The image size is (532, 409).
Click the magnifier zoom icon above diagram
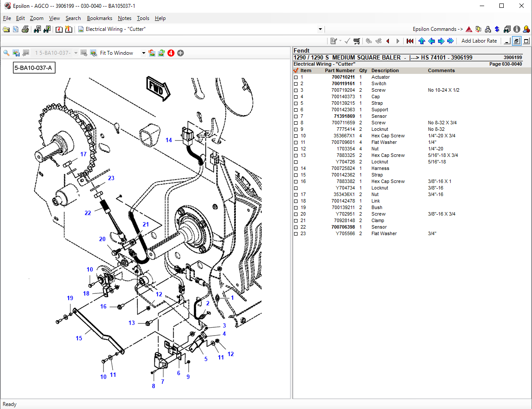(7, 53)
